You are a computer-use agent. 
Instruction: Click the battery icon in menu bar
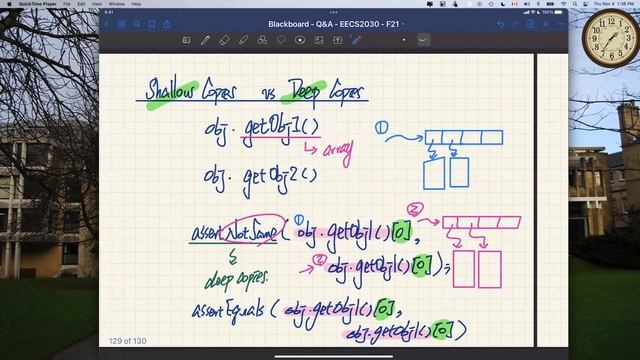[550, 4]
